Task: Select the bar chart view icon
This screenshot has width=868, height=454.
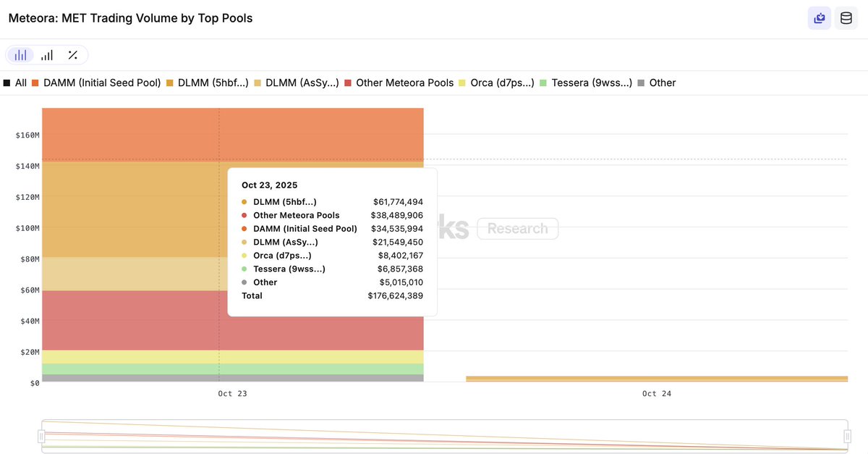Action: click(x=21, y=55)
